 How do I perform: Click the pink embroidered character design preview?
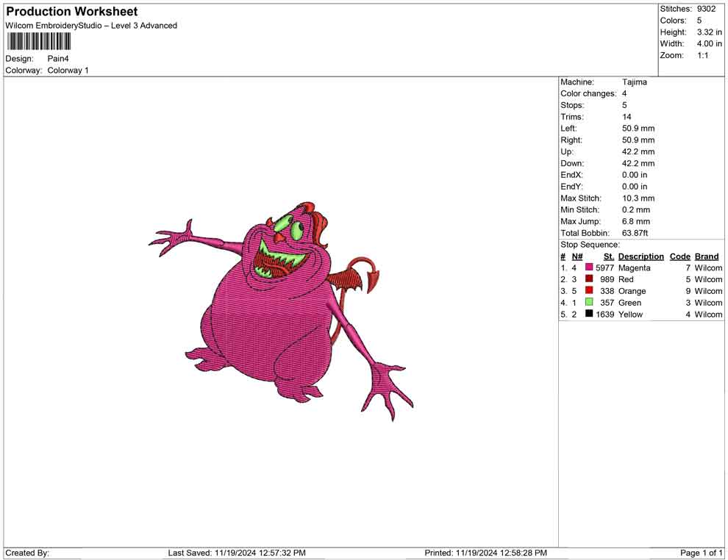(281, 312)
